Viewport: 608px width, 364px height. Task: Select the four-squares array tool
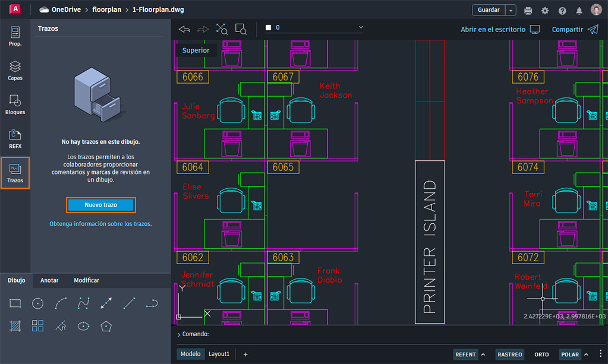37,326
